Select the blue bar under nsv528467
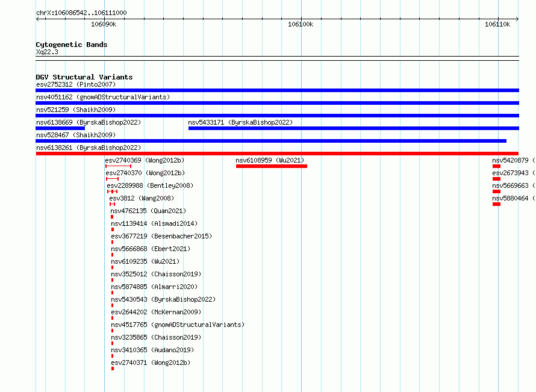Image resolution: width=536 pixels, height=392 pixels. (271, 141)
